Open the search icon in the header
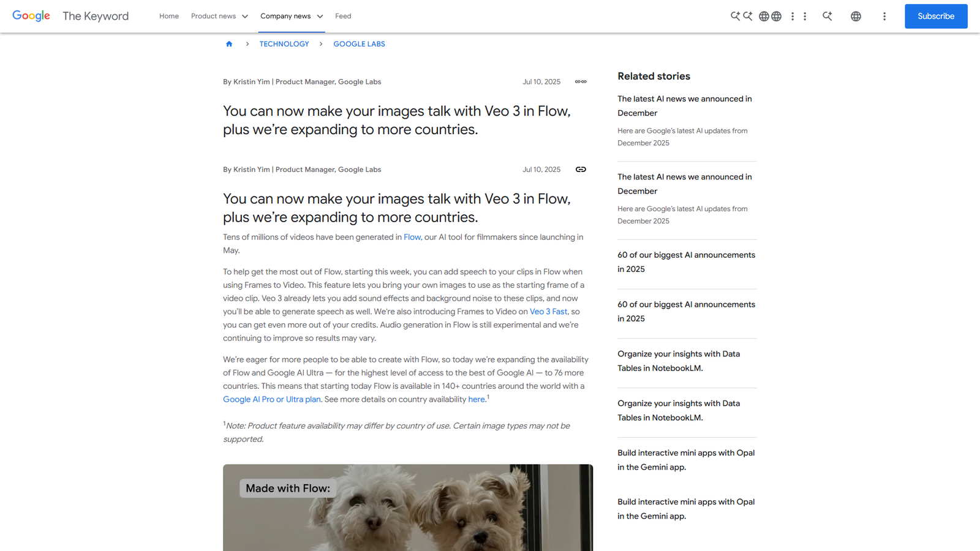Viewport: 980px width, 551px height. tap(735, 16)
